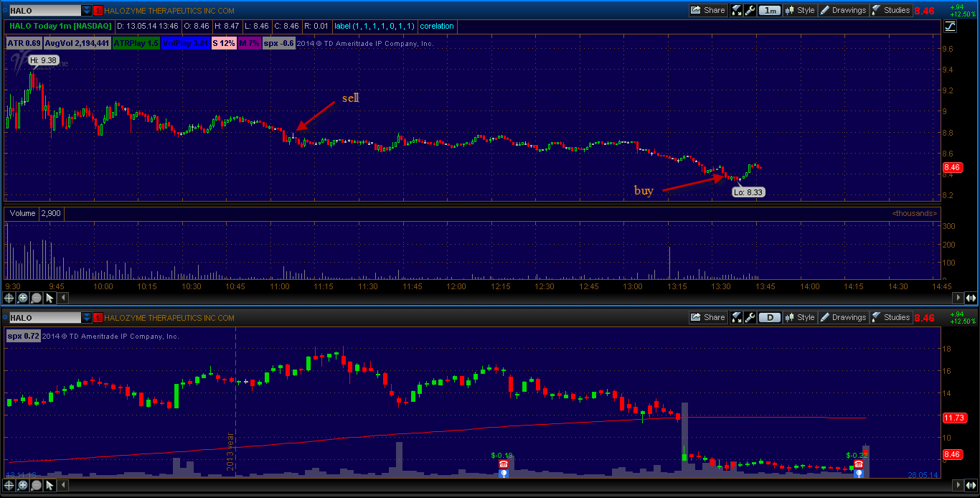
Task: Click right earnings phone icon at $-0.22
Action: [x=858, y=464]
